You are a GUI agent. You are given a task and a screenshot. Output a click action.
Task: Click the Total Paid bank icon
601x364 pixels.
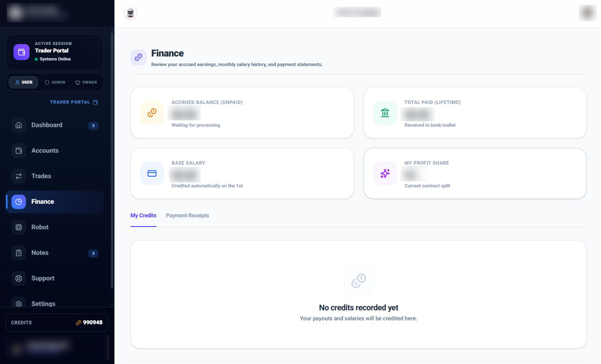click(385, 113)
